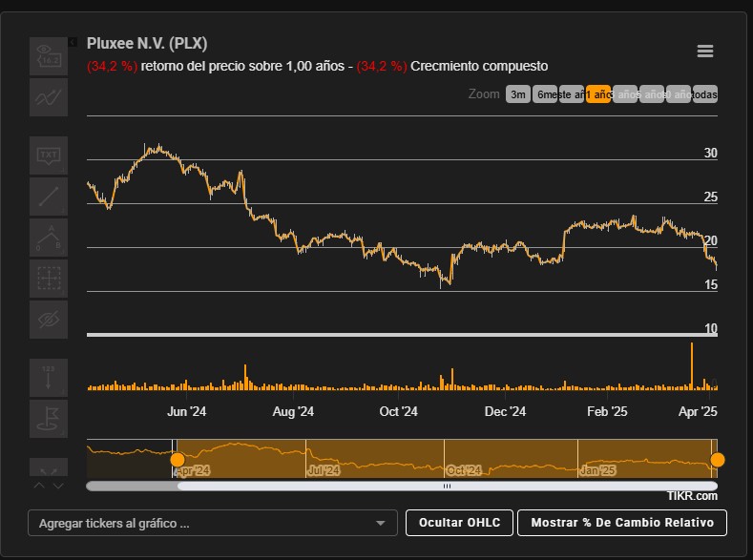
Task: Click the toolbar scroll up chevron
Action: [39, 486]
